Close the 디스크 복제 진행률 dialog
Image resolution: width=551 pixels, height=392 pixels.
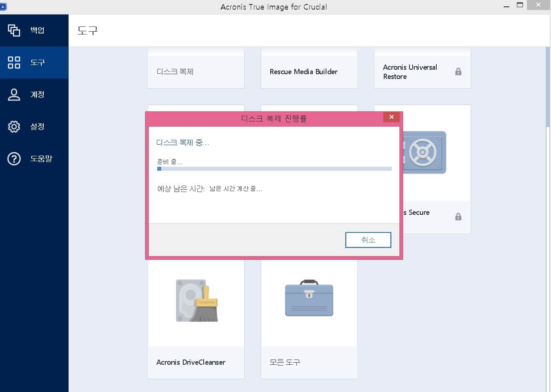(391, 117)
